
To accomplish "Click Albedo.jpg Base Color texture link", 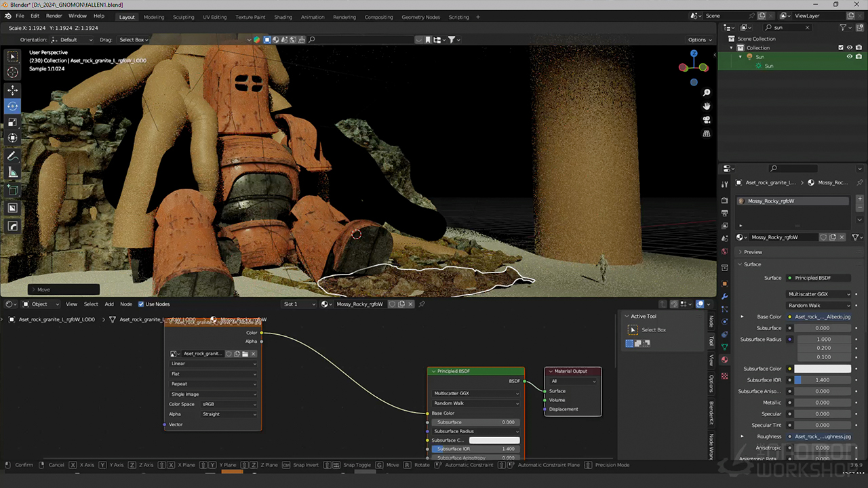I will (x=823, y=317).
